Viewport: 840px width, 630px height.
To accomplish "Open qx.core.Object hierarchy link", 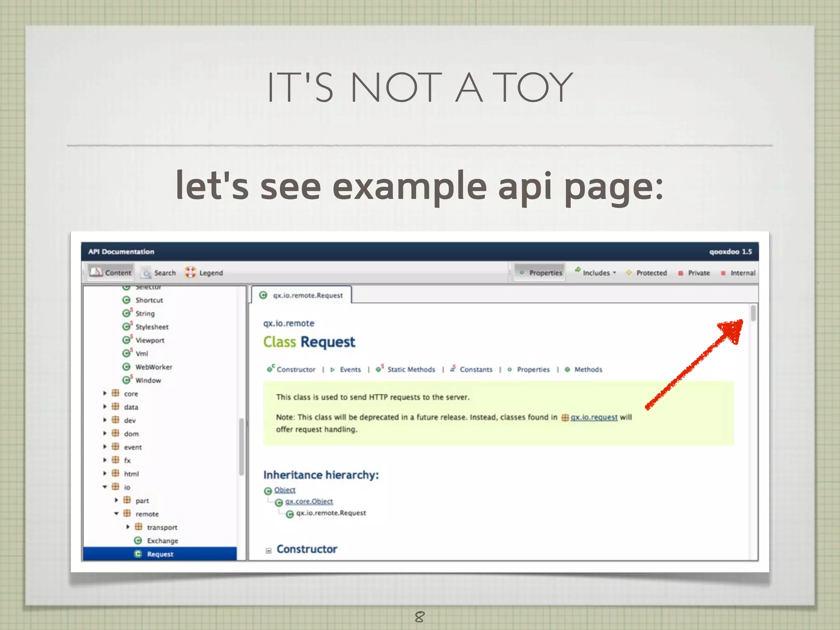I will click(x=309, y=501).
